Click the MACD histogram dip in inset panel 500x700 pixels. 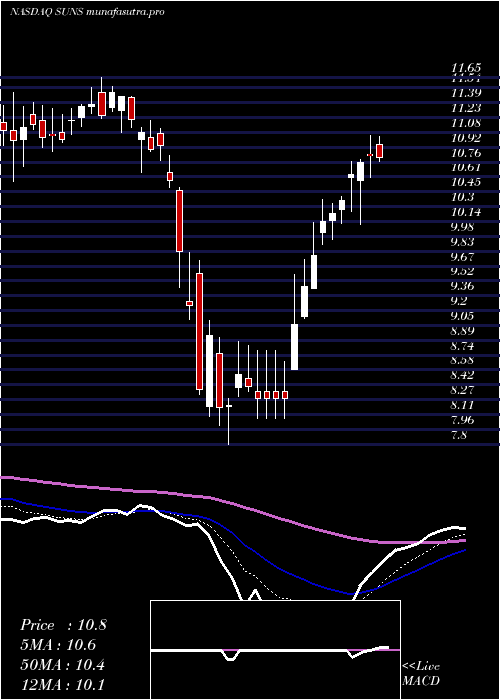point(230,655)
